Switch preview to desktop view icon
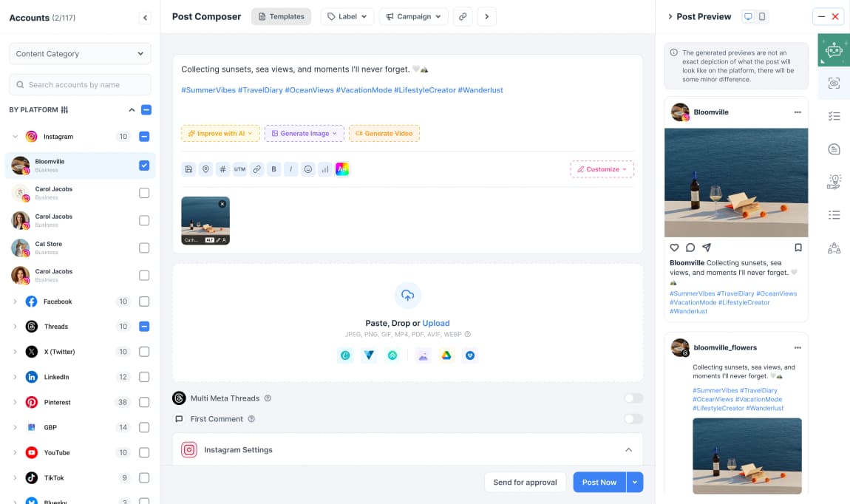850x504 pixels. (748, 16)
